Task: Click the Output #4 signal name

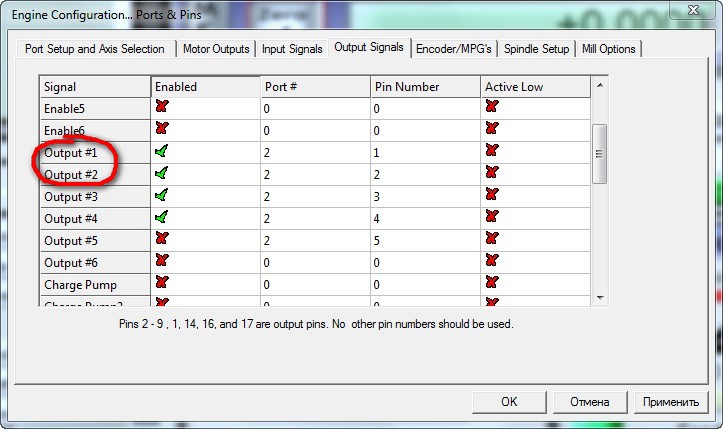Action: (x=71, y=219)
